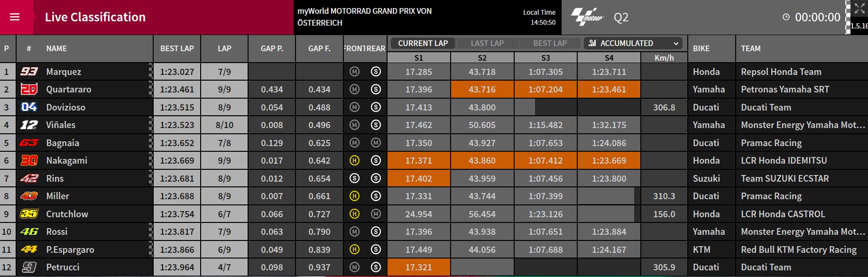
Task: Sort by BEST LAP column header
Action: (177, 48)
